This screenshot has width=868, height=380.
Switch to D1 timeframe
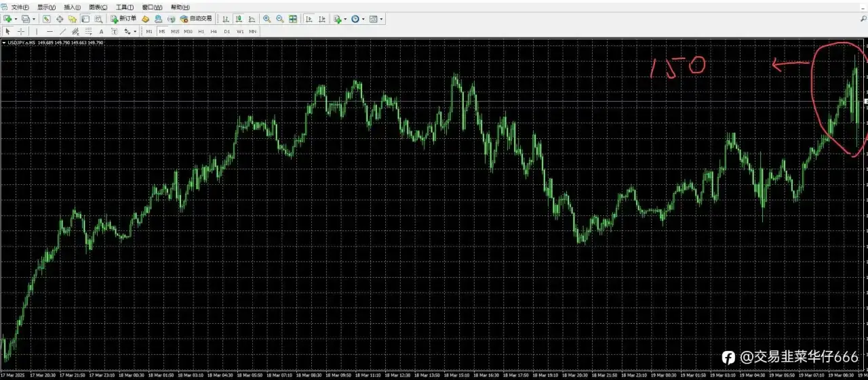coord(227,31)
